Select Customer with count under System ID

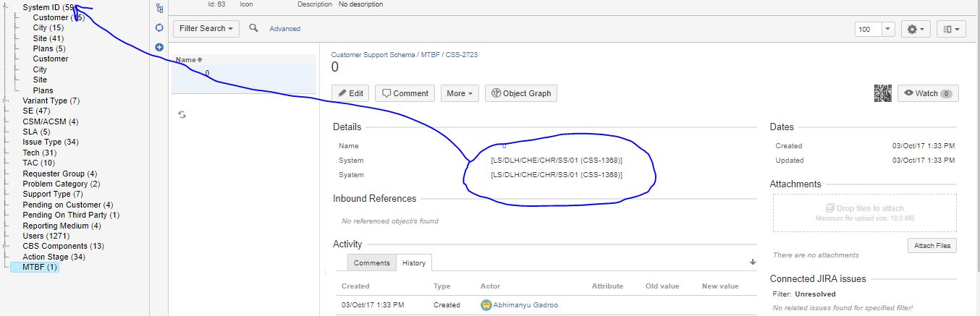tap(59, 17)
